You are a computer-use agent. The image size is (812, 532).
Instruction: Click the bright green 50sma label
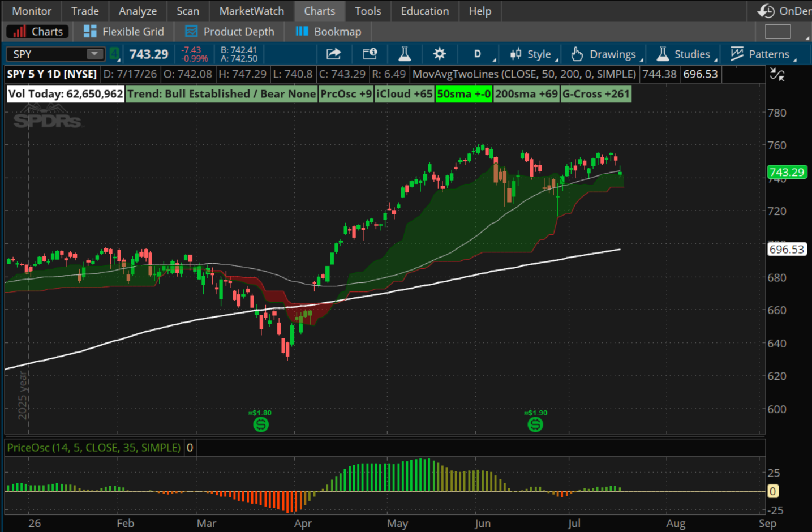click(464, 94)
